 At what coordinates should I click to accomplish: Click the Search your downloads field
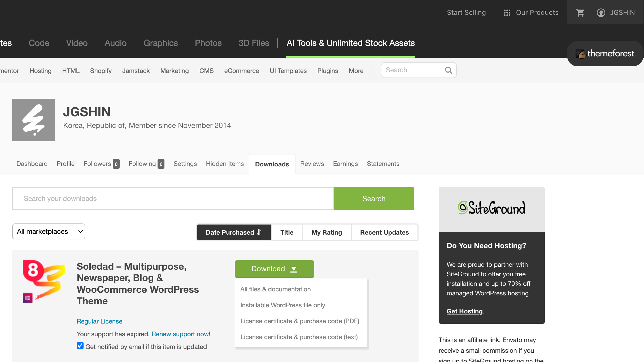(173, 199)
